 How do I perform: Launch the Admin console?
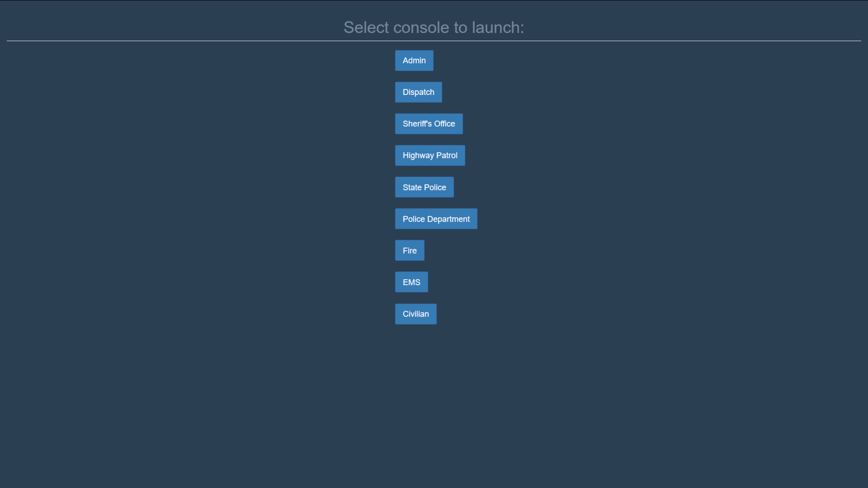click(414, 61)
